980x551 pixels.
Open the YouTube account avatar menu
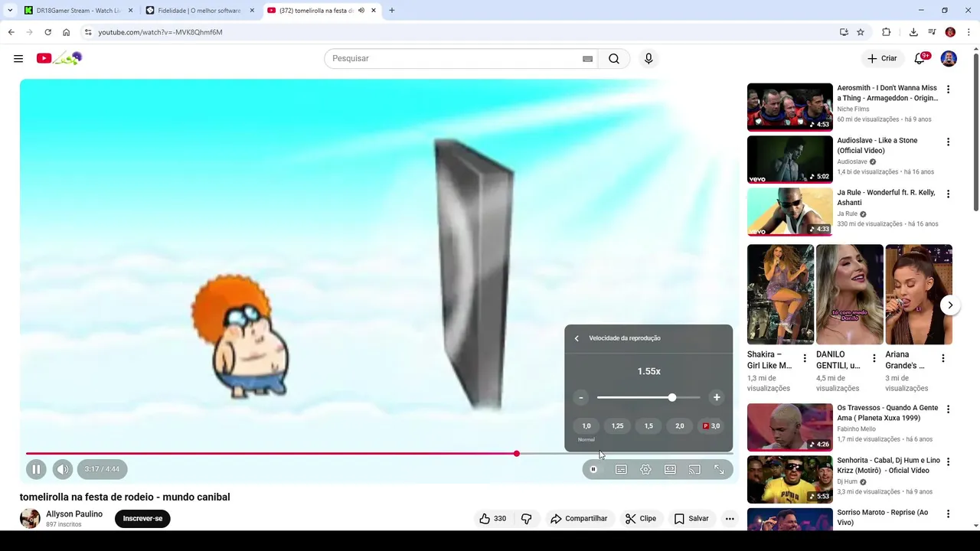click(x=949, y=58)
